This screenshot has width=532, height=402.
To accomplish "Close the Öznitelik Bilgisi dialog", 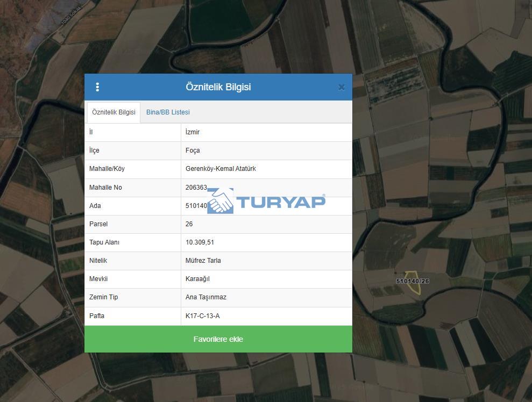I will (x=342, y=88).
